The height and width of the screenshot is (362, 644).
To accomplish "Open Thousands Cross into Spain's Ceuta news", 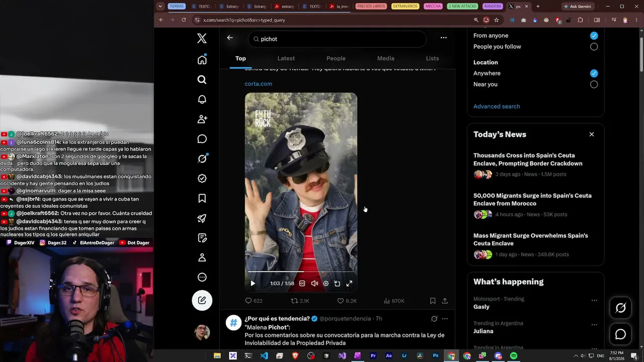I will [x=528, y=159].
